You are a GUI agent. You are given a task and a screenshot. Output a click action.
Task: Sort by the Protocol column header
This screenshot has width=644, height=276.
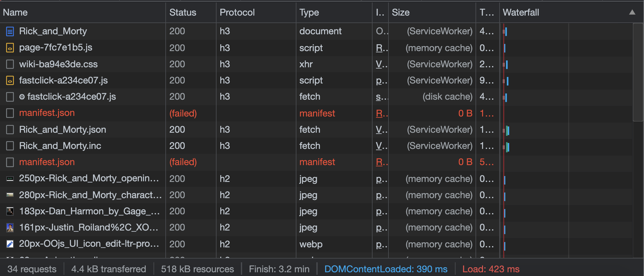click(237, 12)
